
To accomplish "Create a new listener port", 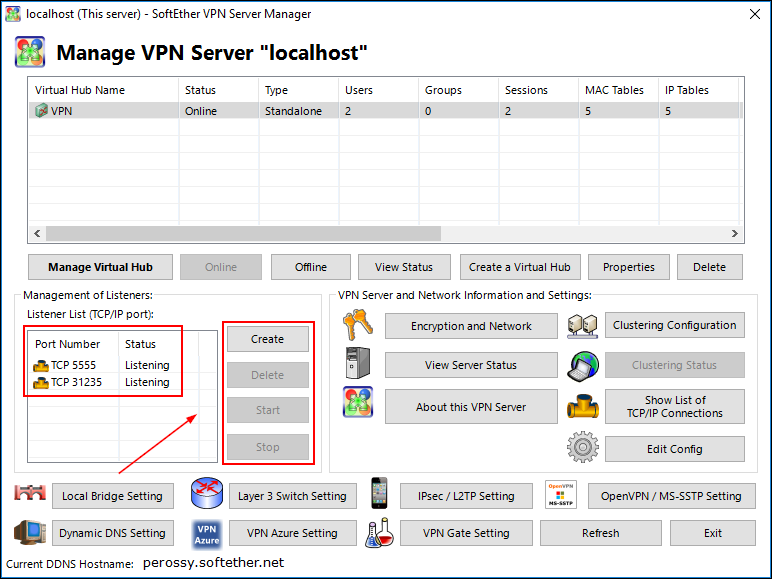I will coord(267,339).
